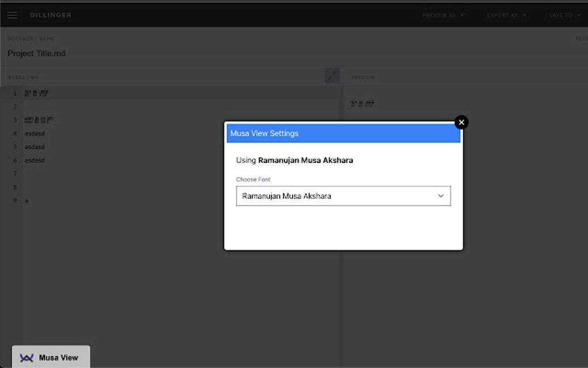This screenshot has width=588, height=368.
Task: Click line number 5 in the editor
Action: click(x=14, y=147)
